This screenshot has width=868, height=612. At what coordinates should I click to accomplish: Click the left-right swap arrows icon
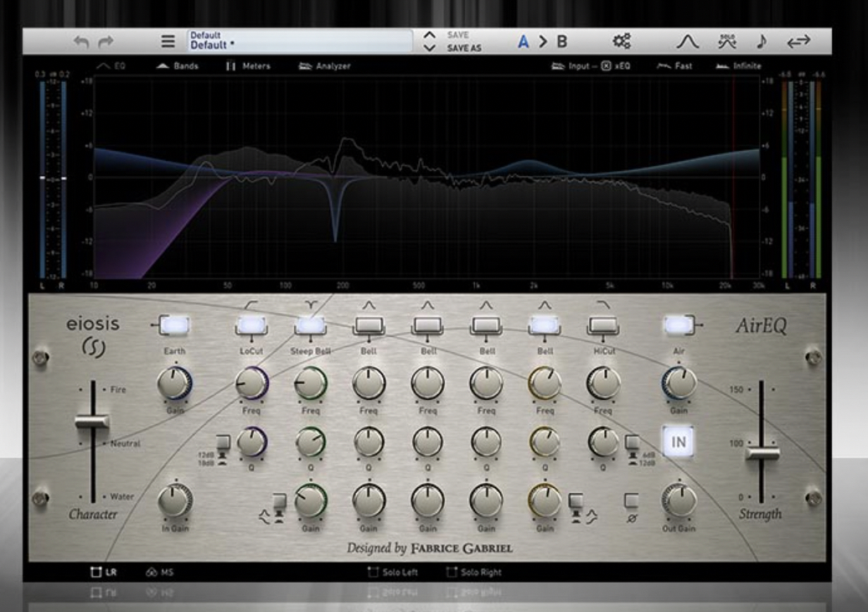798,41
